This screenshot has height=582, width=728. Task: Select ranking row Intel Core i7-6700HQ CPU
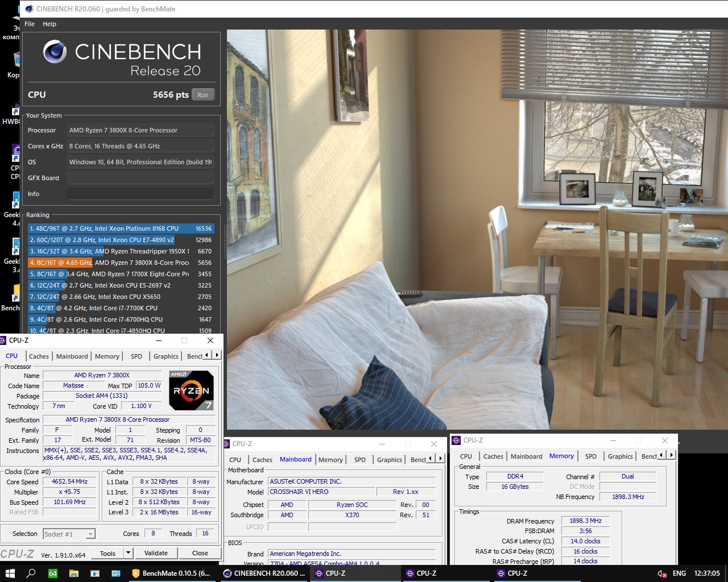click(x=121, y=319)
